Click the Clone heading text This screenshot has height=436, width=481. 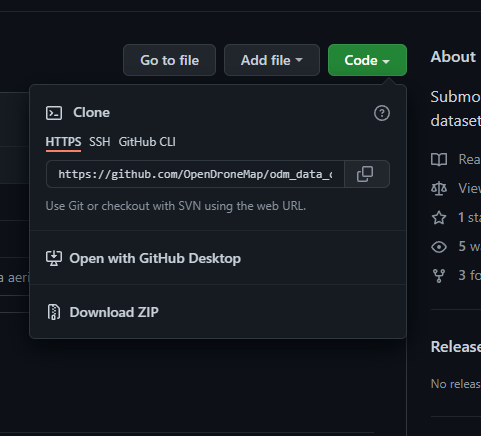(x=91, y=113)
